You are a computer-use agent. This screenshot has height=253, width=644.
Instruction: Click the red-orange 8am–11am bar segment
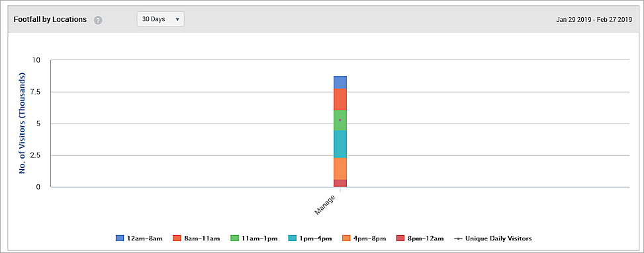click(340, 99)
